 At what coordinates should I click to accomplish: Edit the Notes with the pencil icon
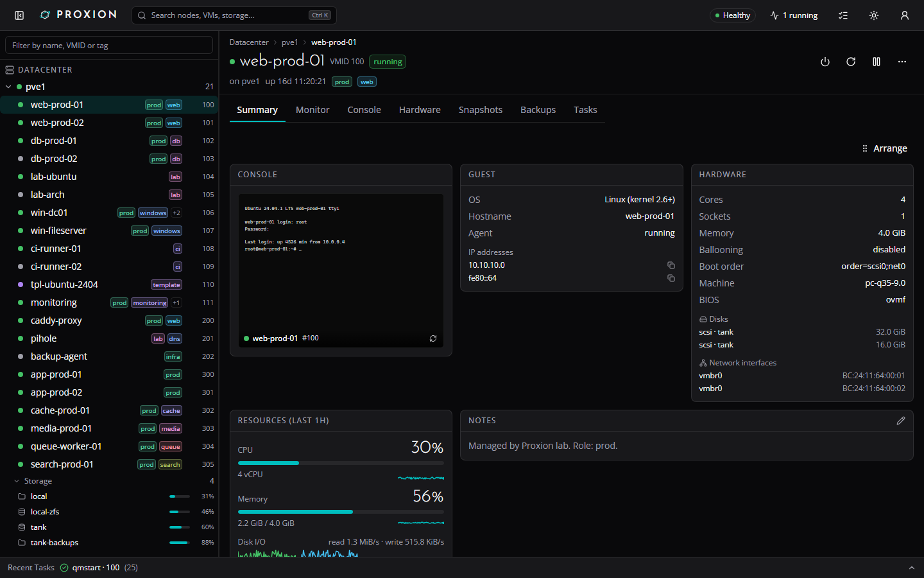point(901,421)
